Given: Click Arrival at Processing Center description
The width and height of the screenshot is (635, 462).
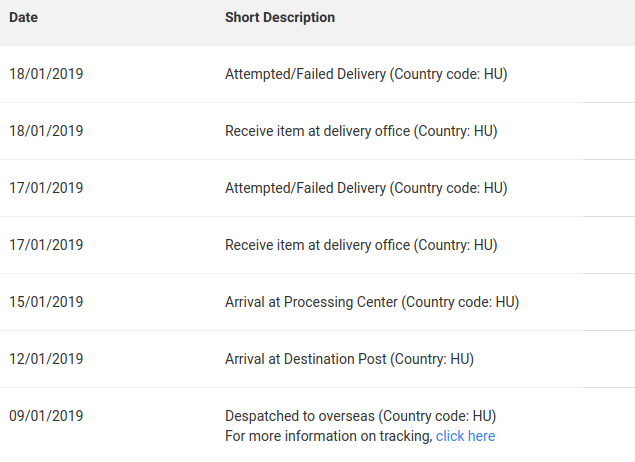Looking at the screenshot, I should click(x=372, y=302).
